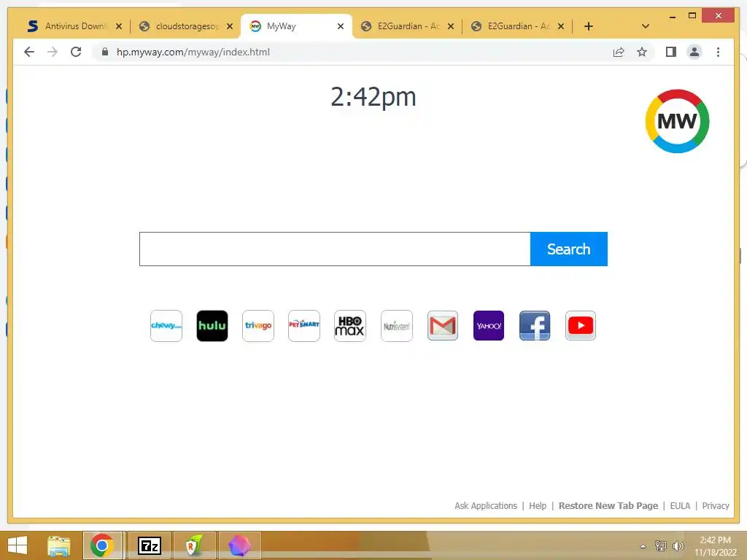This screenshot has width=747, height=560.
Task: Expand the tab search chevron
Action: click(646, 26)
